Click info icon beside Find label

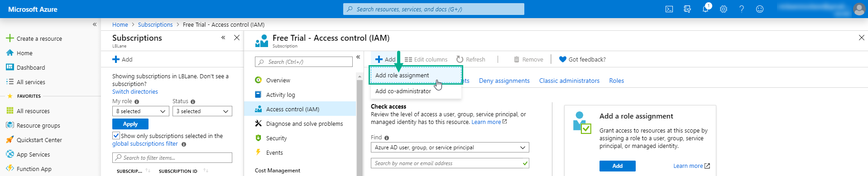pyautogui.click(x=387, y=138)
